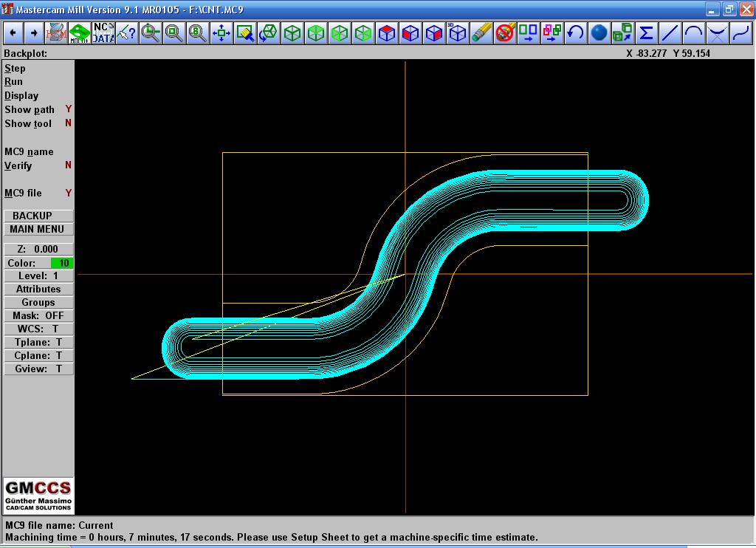Toggle MC9 file option currently Y
756x548 pixels.
pos(38,193)
